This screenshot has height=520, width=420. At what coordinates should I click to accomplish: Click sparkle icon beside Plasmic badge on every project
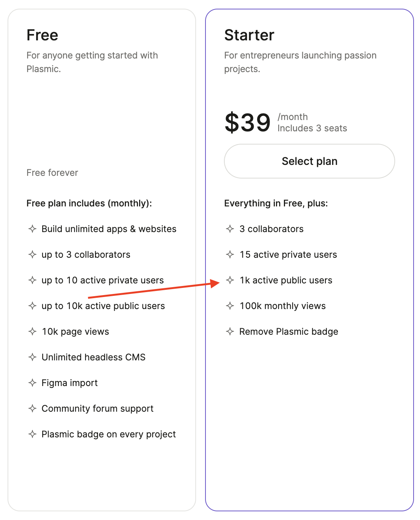32,434
